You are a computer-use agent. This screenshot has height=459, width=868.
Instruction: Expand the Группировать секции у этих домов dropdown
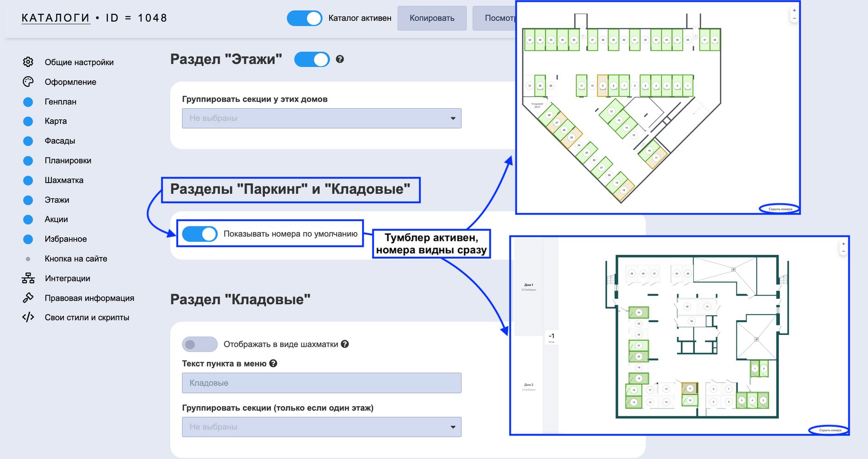[321, 118]
